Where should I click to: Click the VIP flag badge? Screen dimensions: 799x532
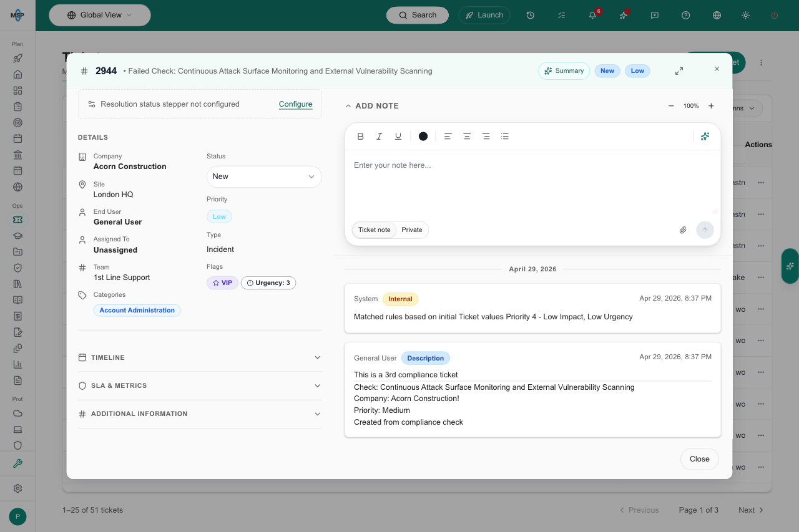point(222,283)
